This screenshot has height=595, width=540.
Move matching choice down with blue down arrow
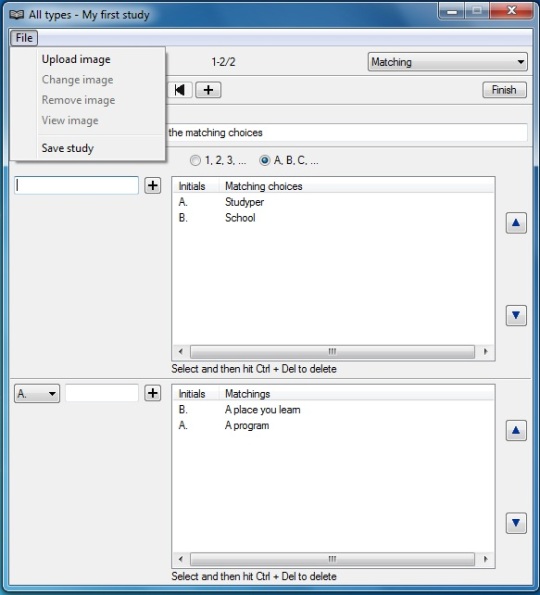point(516,315)
